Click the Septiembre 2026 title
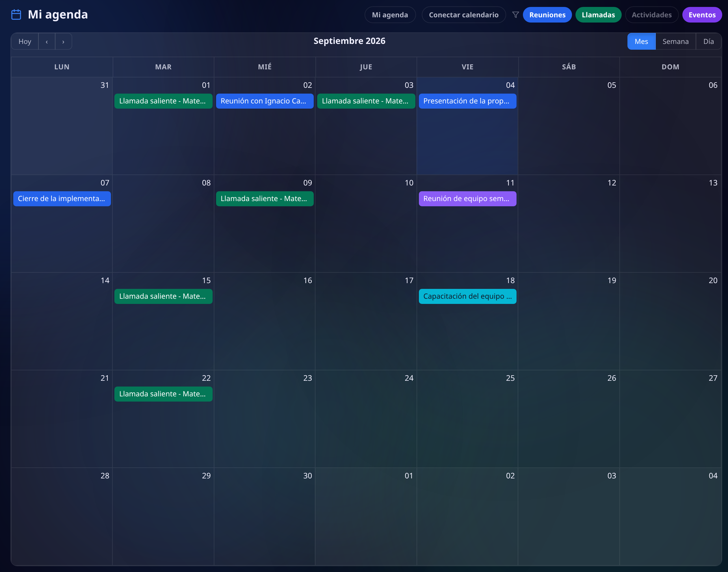 (349, 41)
